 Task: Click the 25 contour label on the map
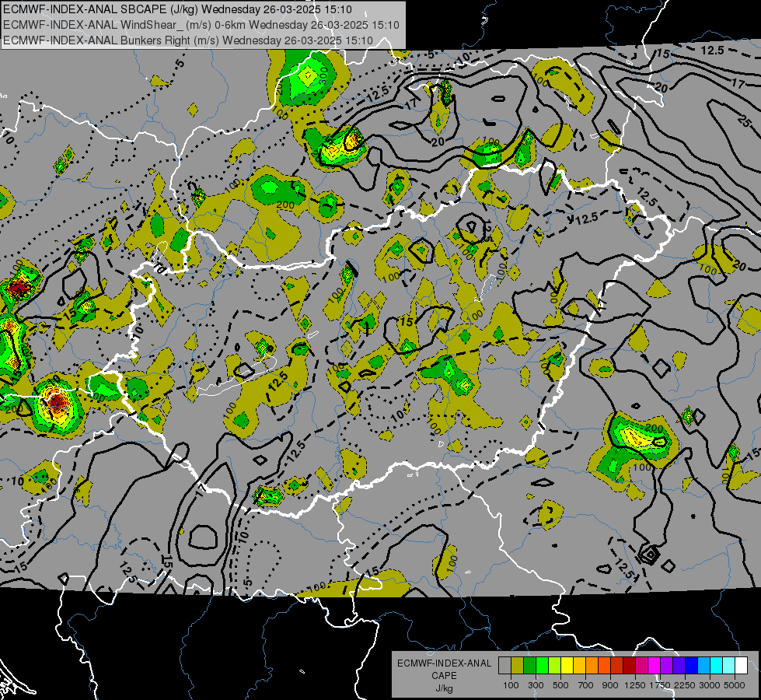tap(744, 120)
